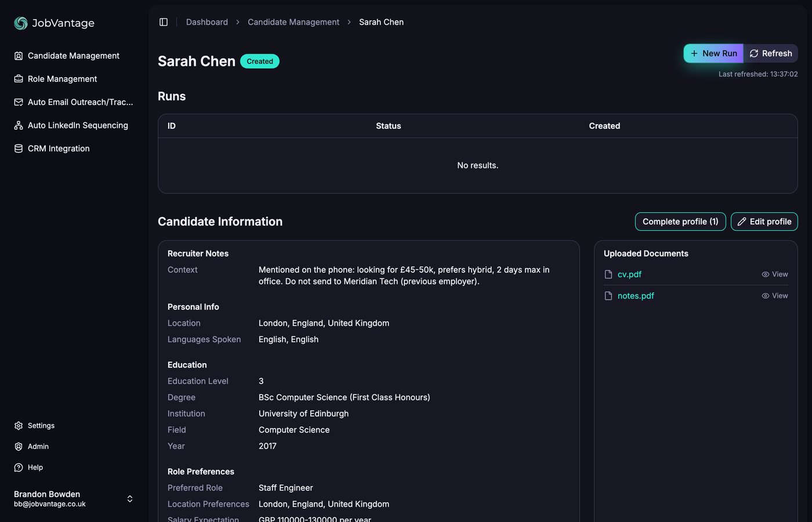Go to Dashboard breadcrumb
This screenshot has width=812, height=522.
pyautogui.click(x=207, y=22)
